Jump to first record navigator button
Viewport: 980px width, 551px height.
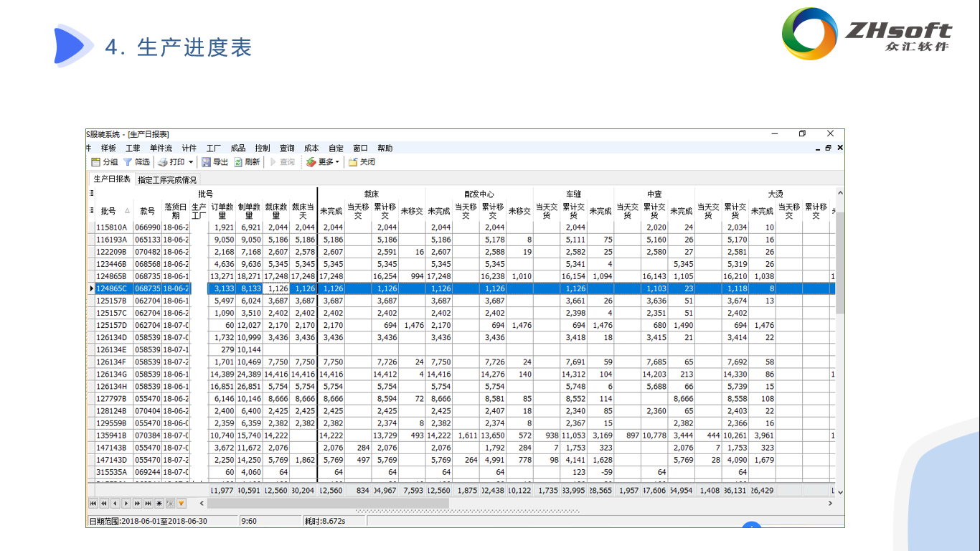(x=93, y=504)
